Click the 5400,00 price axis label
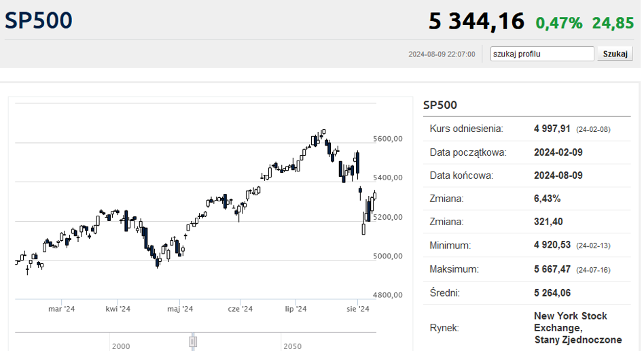This screenshot has height=351, width=644. tap(388, 178)
